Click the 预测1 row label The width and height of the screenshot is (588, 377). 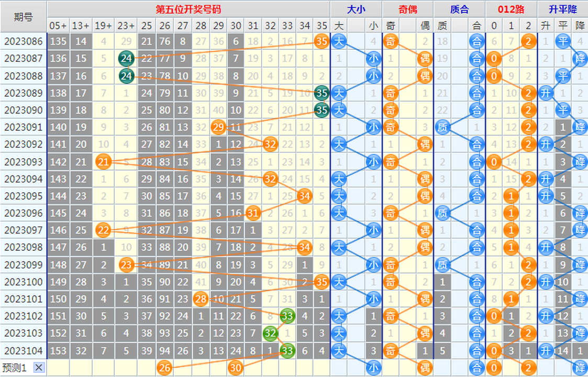point(14,368)
